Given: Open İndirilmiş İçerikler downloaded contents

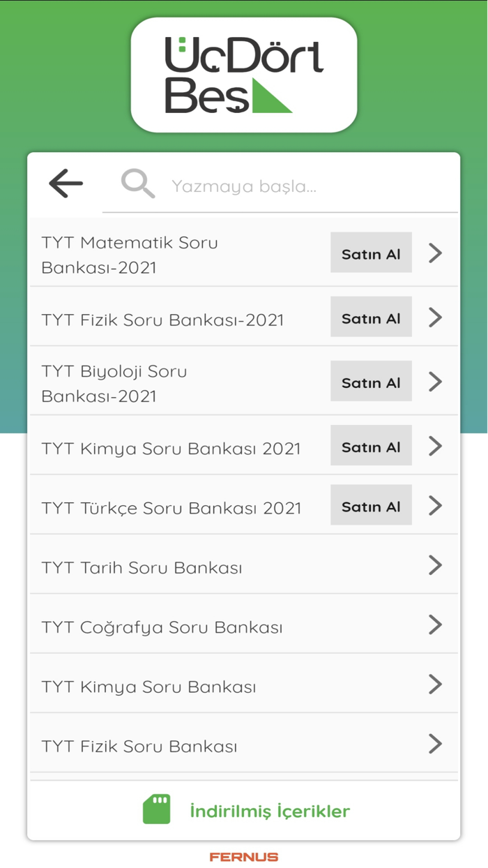Looking at the screenshot, I should [x=270, y=811].
